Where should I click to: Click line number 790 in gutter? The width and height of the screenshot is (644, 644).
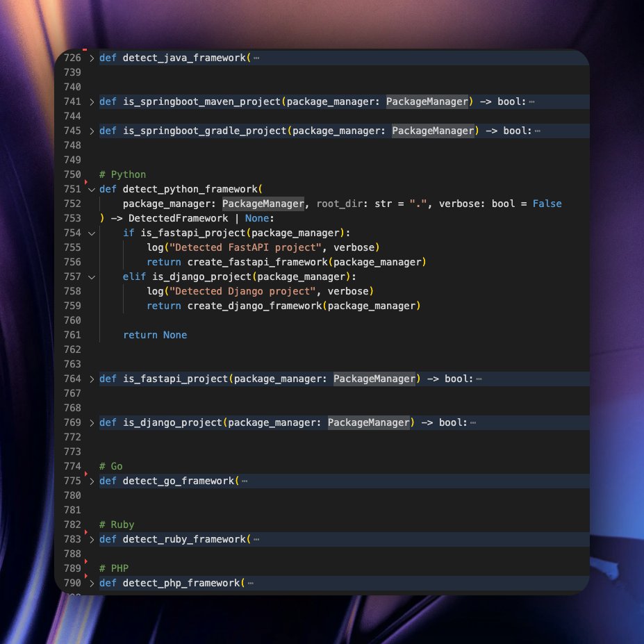[x=72, y=583]
